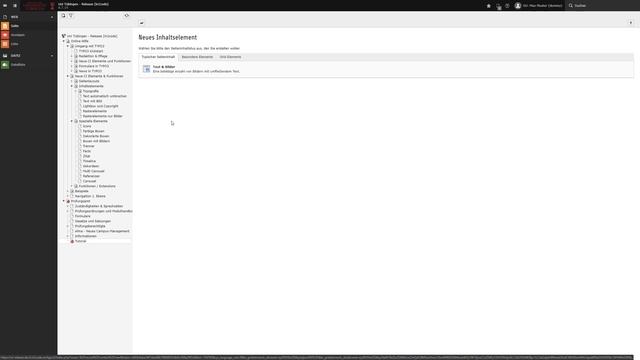Select Text mit Bild in page tree
This screenshot has height=360, width=640.
point(93,101)
